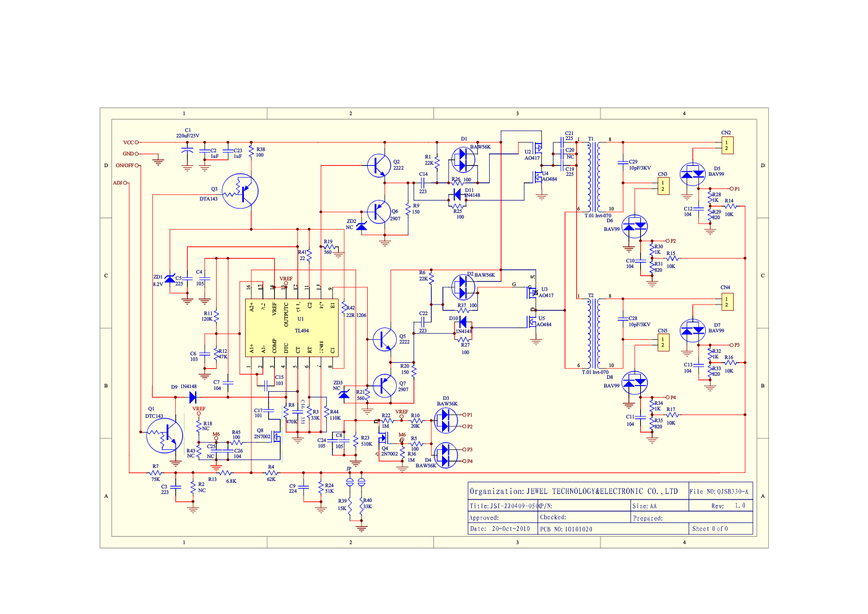Viewport: 868px width, 614px height.
Task: Select the T2 transformer symbol
Action: (x=595, y=333)
